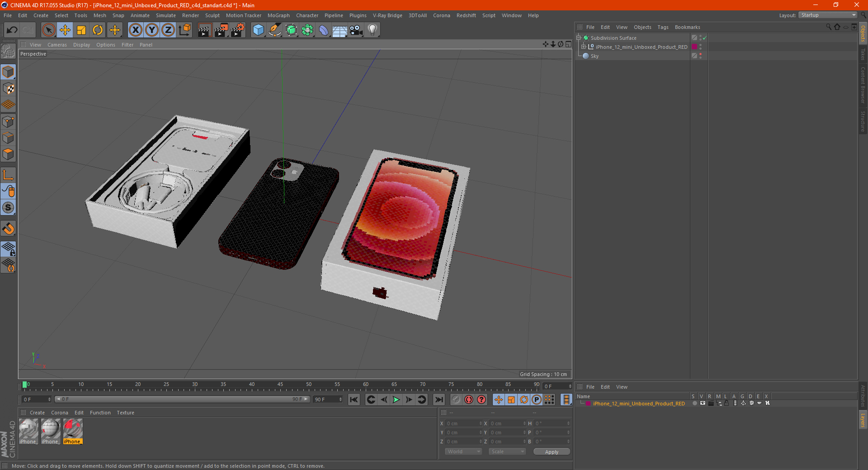The image size is (868, 470).
Task: Open the Mesh menu
Action: 100,15
